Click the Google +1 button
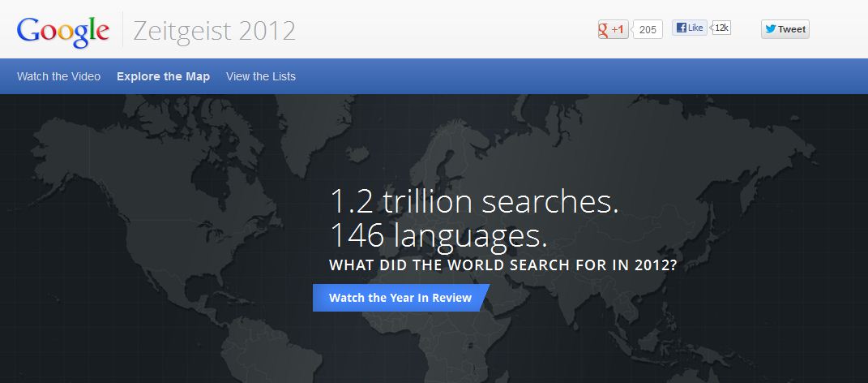This screenshot has width=868, height=383. tap(613, 29)
